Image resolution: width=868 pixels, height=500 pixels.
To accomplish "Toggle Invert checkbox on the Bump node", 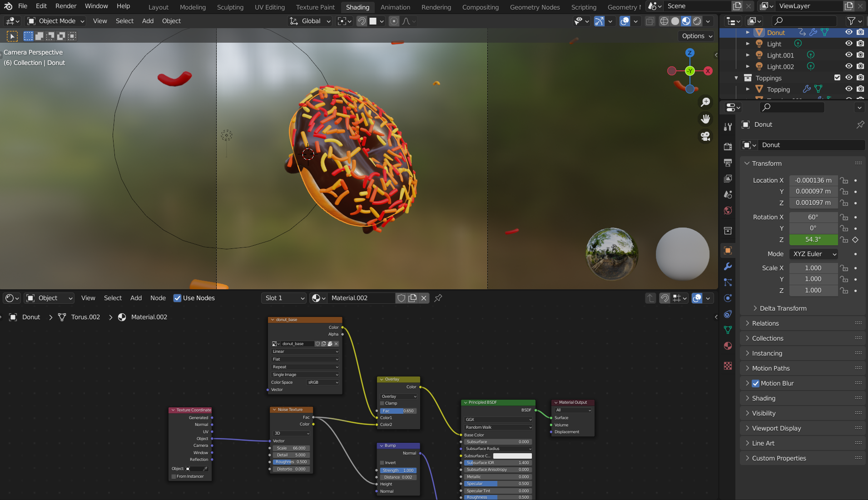I will pyautogui.click(x=382, y=463).
